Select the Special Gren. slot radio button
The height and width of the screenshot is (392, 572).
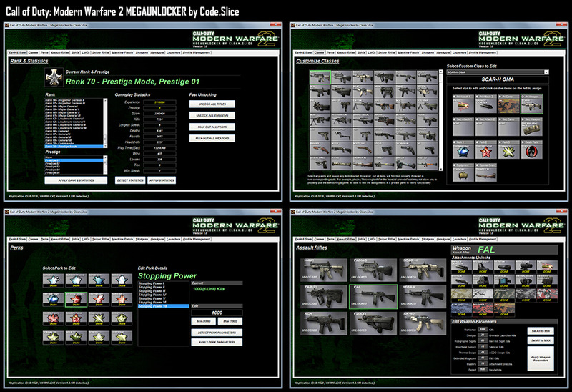(x=477, y=165)
